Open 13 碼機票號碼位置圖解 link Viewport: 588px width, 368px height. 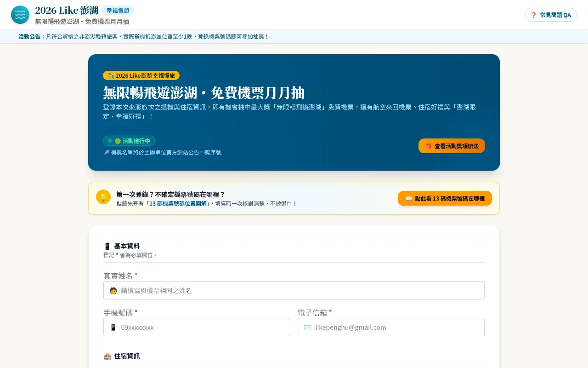pyautogui.click(x=178, y=203)
